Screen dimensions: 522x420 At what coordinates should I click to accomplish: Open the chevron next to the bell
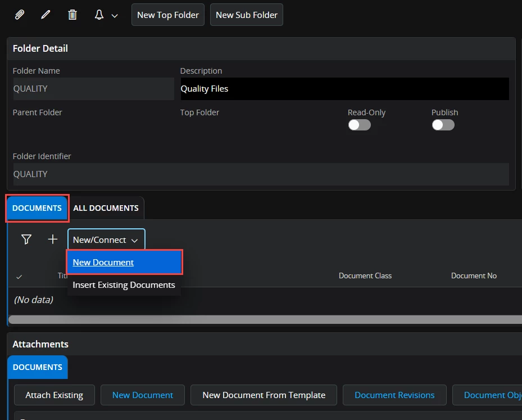115,16
